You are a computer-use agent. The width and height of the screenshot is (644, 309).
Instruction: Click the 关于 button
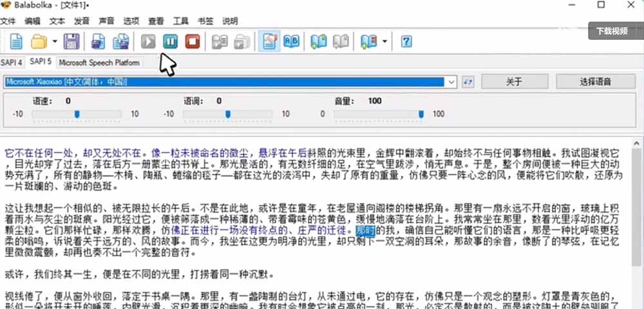click(514, 82)
